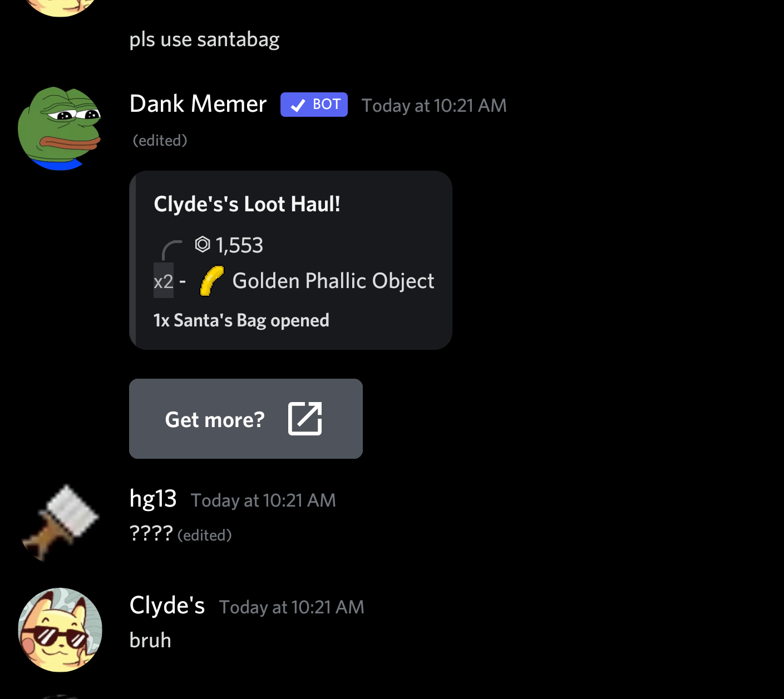Screen dimensions: 784x699
Task: Click the coin currency icon beside 1,553
Action: tap(203, 244)
